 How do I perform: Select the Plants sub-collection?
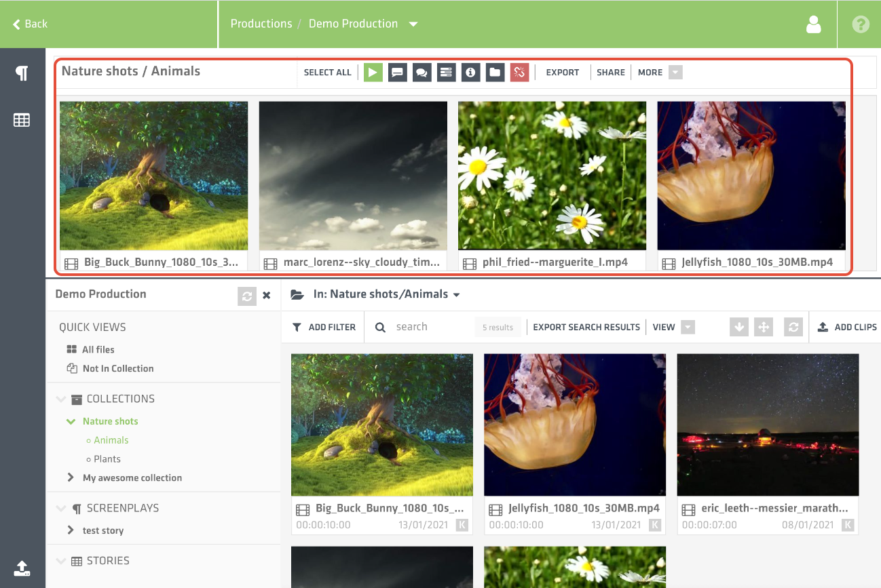(107, 459)
